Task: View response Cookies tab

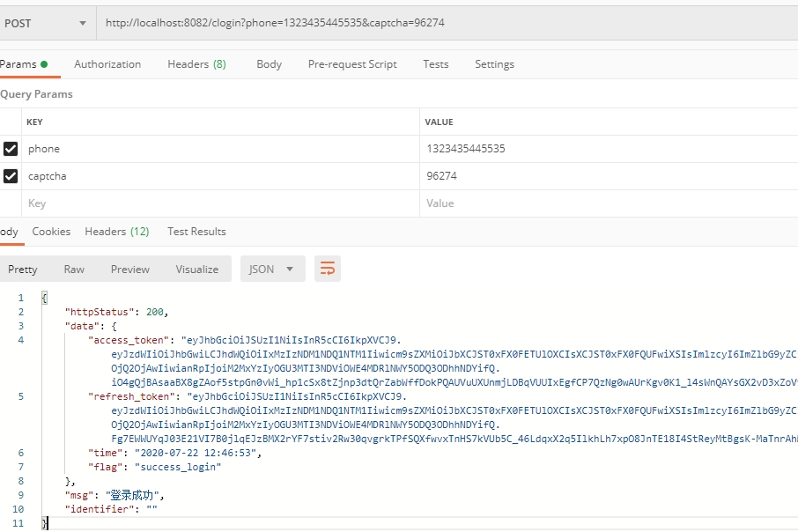Action: (x=51, y=232)
